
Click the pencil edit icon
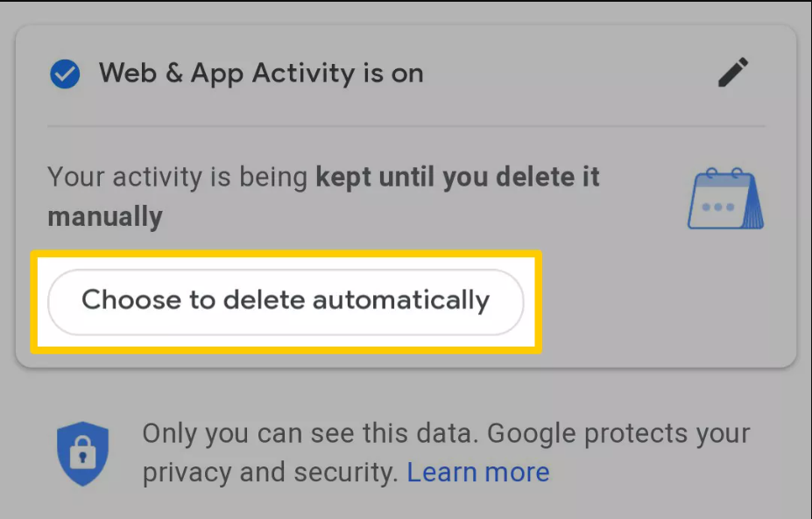733,72
